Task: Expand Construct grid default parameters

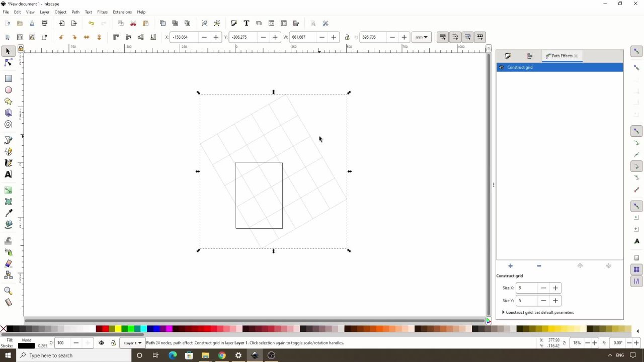Action: (503, 312)
